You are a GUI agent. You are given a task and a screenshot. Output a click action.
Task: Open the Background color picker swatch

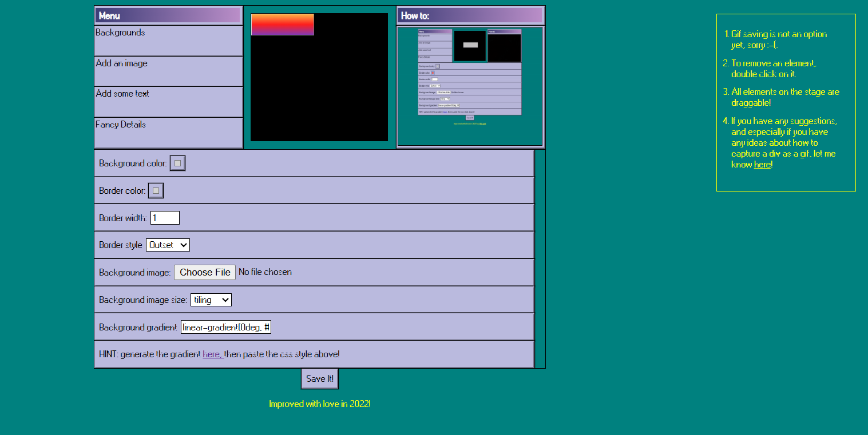[177, 163]
